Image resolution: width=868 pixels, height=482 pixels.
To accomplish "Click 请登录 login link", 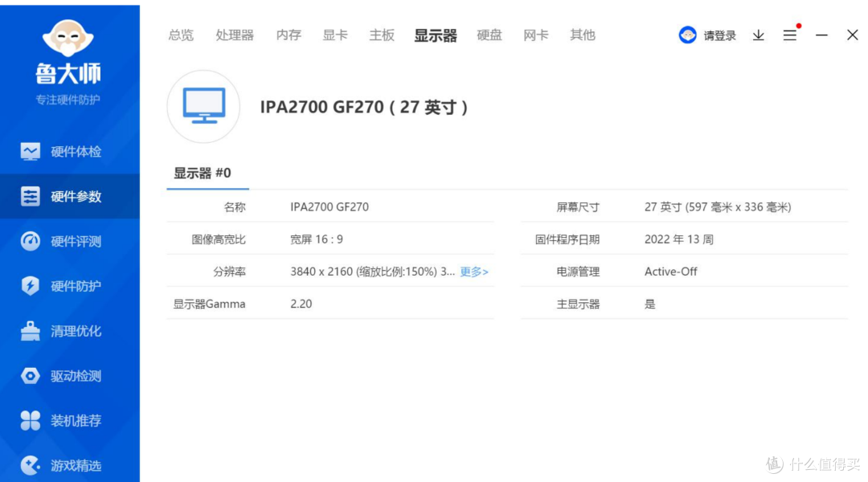I will click(719, 36).
